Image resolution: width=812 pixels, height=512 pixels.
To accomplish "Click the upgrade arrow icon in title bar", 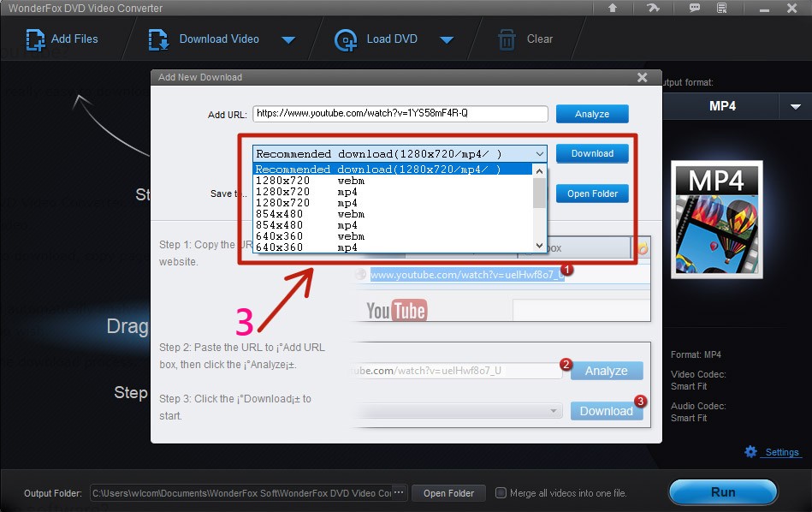I will tap(654, 9).
